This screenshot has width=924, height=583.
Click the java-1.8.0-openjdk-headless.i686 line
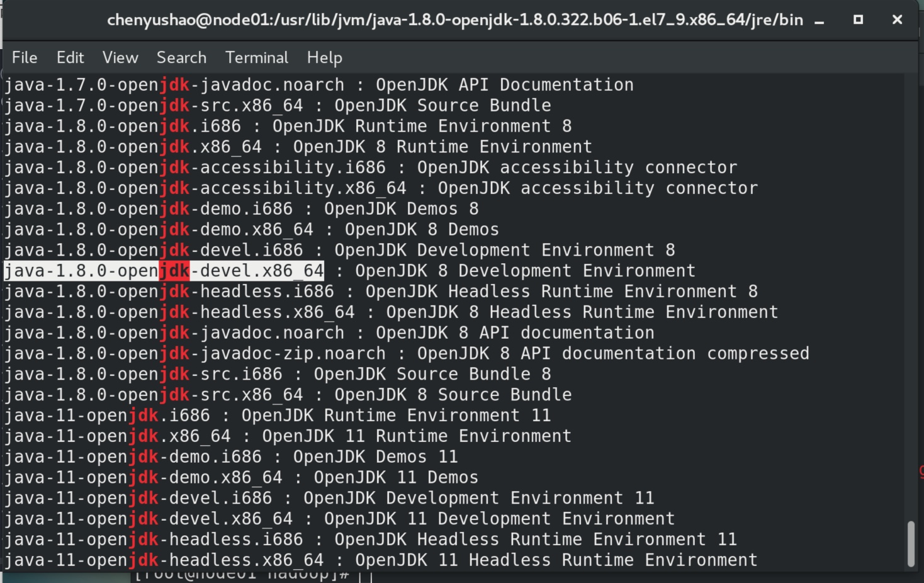pos(381,291)
